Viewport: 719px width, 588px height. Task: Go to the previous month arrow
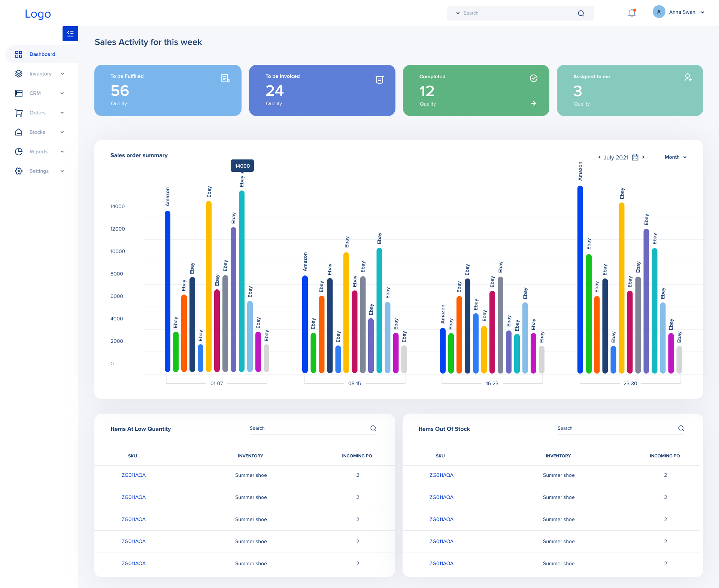point(600,157)
